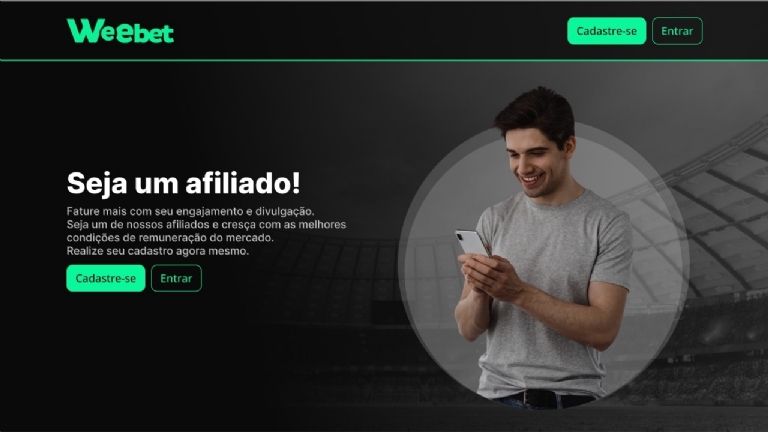Click the smiling man's face

tap(534, 162)
